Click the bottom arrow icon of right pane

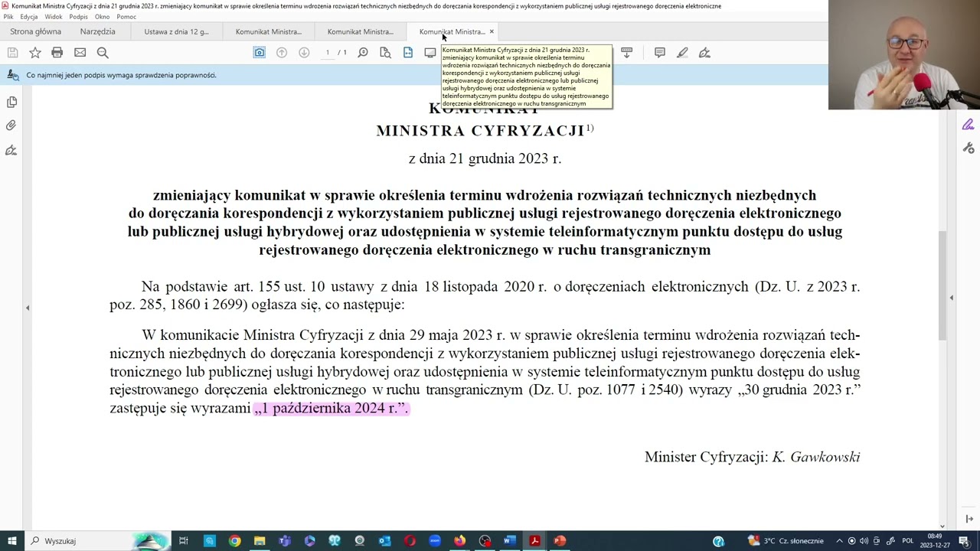coord(969,520)
